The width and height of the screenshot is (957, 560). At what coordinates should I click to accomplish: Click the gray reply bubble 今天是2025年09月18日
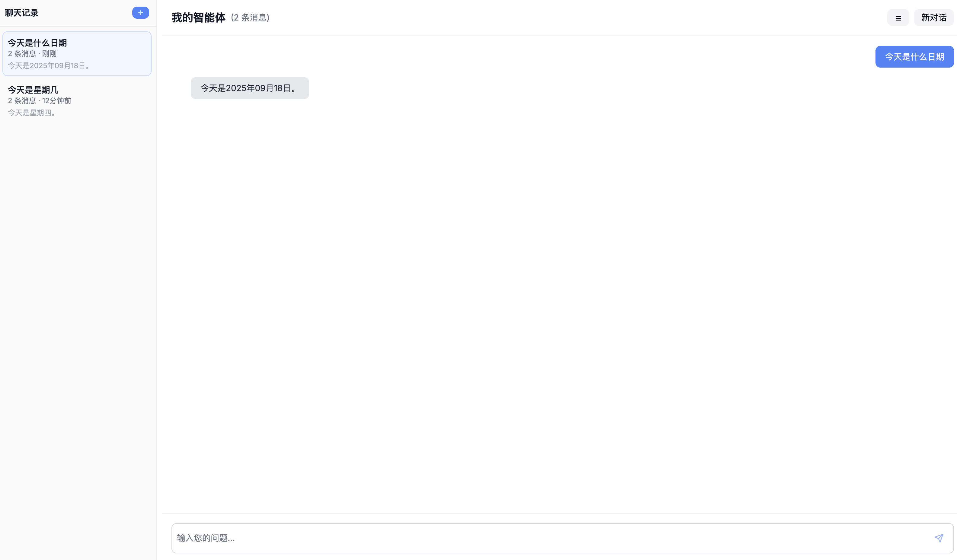(250, 88)
